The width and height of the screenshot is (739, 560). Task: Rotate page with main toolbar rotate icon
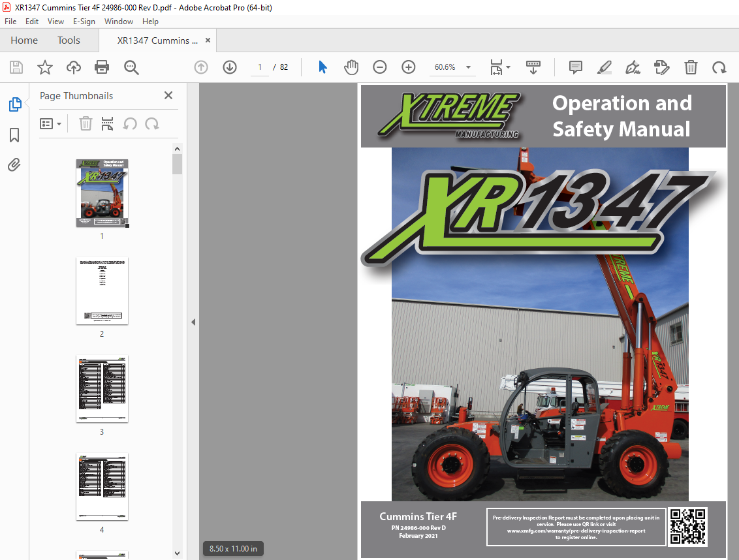pos(719,67)
